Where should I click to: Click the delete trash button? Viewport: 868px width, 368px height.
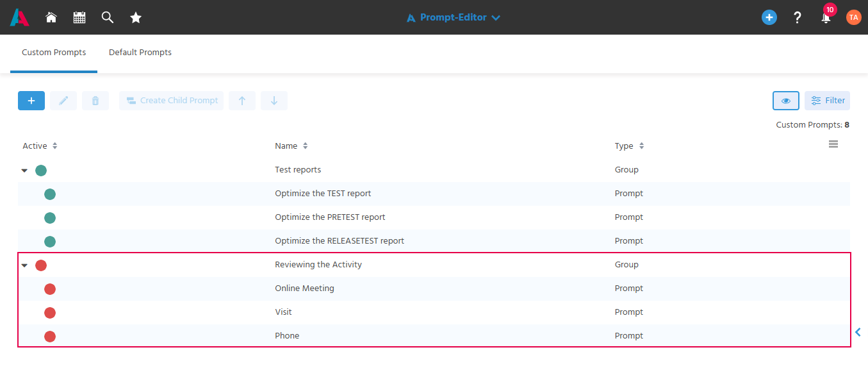(x=95, y=101)
